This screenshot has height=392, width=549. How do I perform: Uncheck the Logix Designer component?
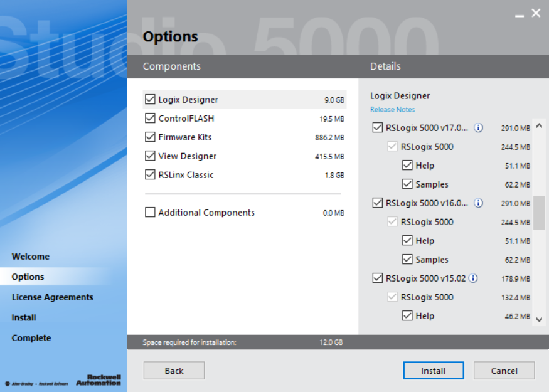[x=150, y=99]
